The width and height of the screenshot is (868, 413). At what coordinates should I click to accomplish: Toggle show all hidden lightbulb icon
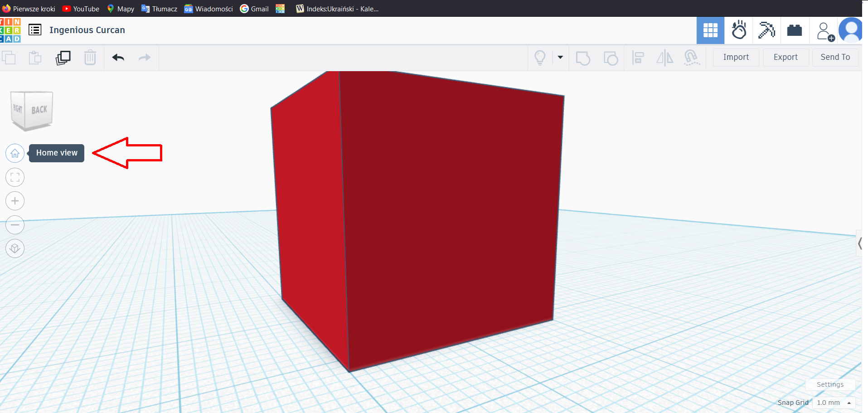pyautogui.click(x=540, y=58)
